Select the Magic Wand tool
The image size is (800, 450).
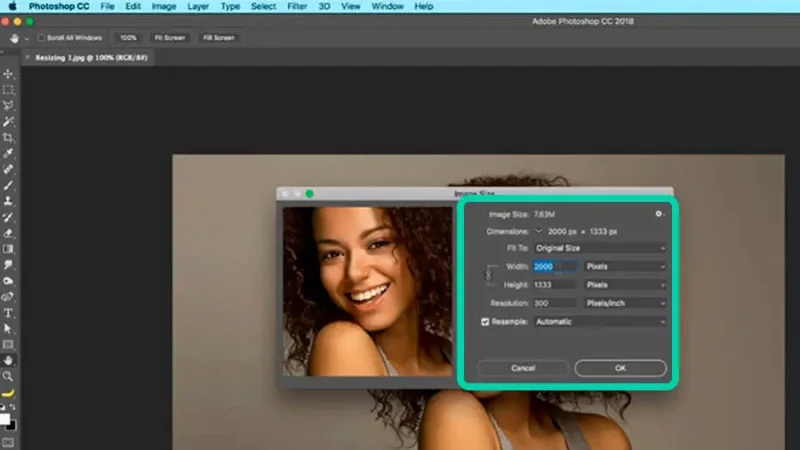[x=8, y=121]
